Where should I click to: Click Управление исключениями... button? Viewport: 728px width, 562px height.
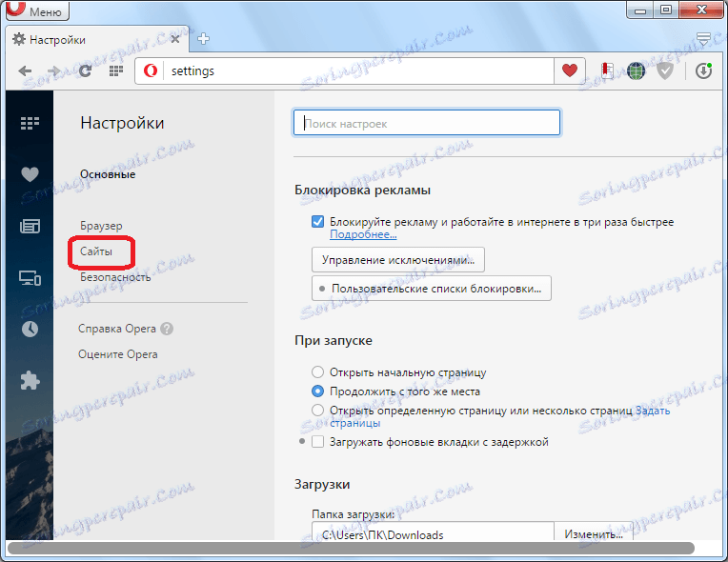[398, 260]
